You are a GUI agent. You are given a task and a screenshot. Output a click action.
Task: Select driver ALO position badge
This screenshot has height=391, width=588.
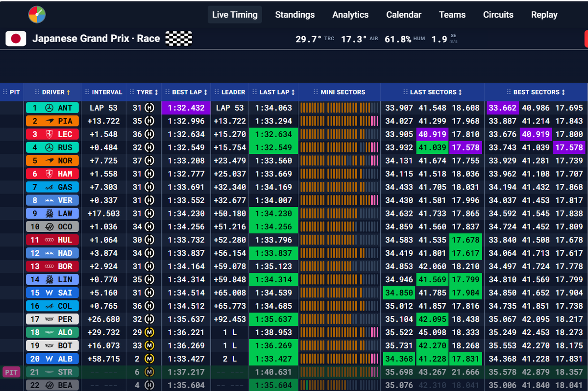(52, 333)
